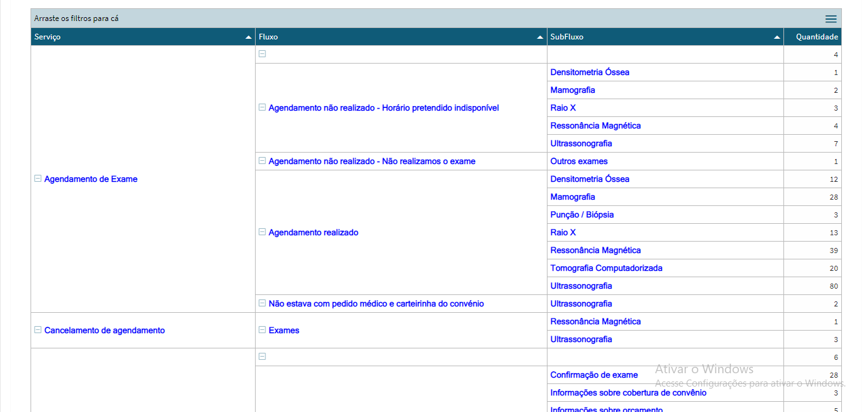This screenshot has width=868, height=412.
Task: Click Informações sobre cobertura de convênio
Action: (x=628, y=393)
